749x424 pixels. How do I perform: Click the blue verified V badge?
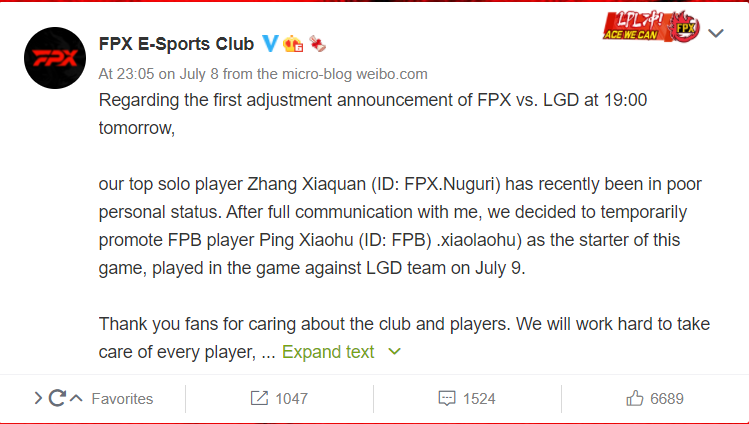tap(270, 44)
